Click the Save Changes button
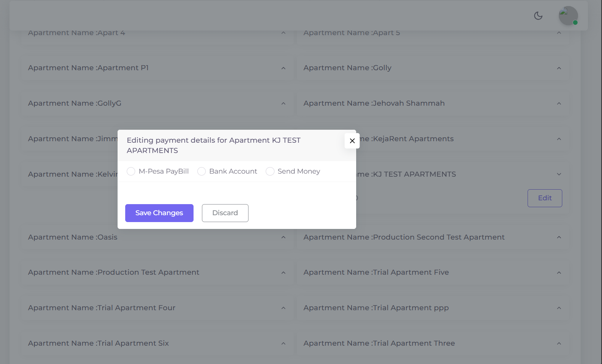602x364 pixels. coord(159,213)
